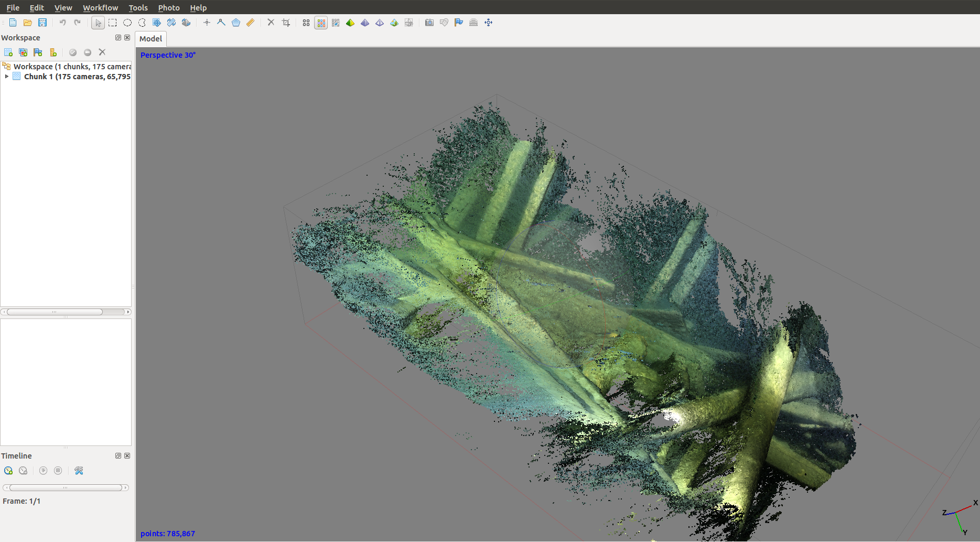Expand the Chunk 1 tree node

(7, 77)
